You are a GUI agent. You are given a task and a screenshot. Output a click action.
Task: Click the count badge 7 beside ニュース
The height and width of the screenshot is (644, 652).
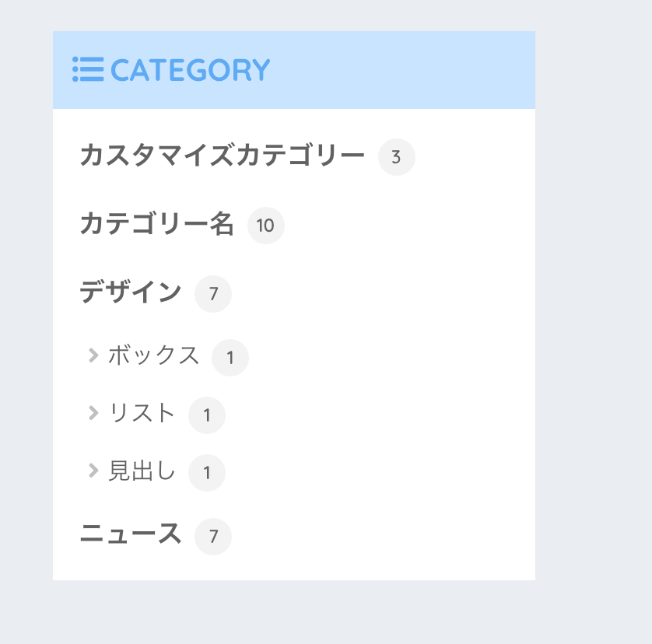pyautogui.click(x=212, y=537)
